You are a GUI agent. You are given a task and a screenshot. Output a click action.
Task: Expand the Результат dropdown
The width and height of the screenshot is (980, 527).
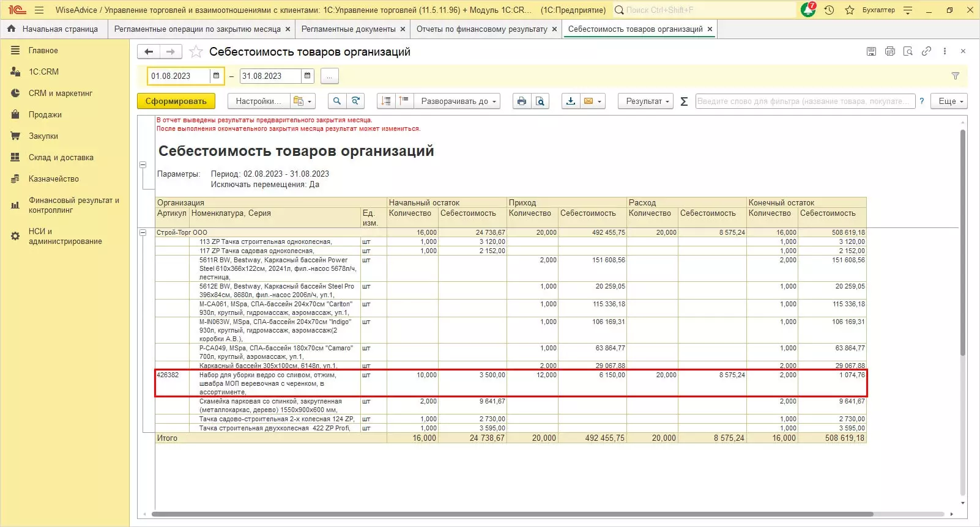(647, 101)
